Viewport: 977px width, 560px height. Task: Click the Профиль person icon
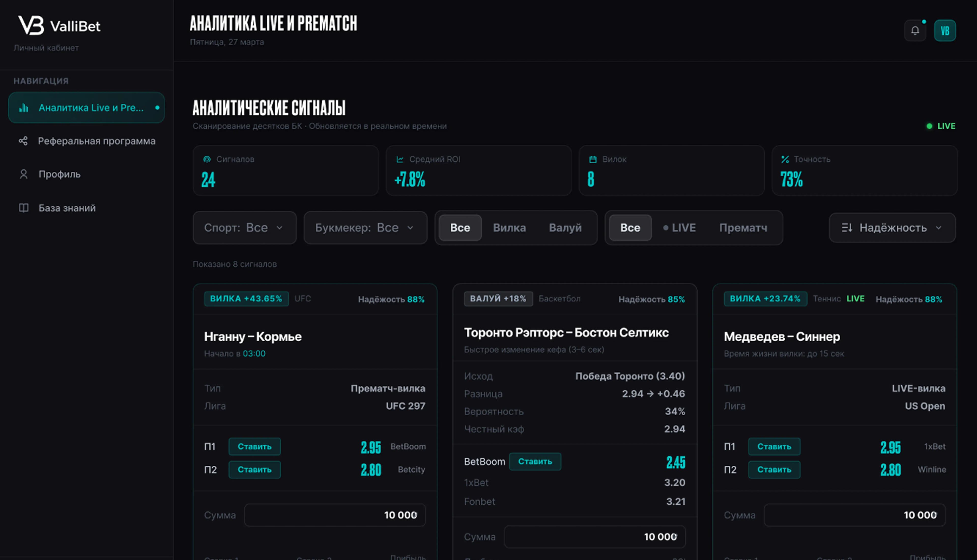23,174
